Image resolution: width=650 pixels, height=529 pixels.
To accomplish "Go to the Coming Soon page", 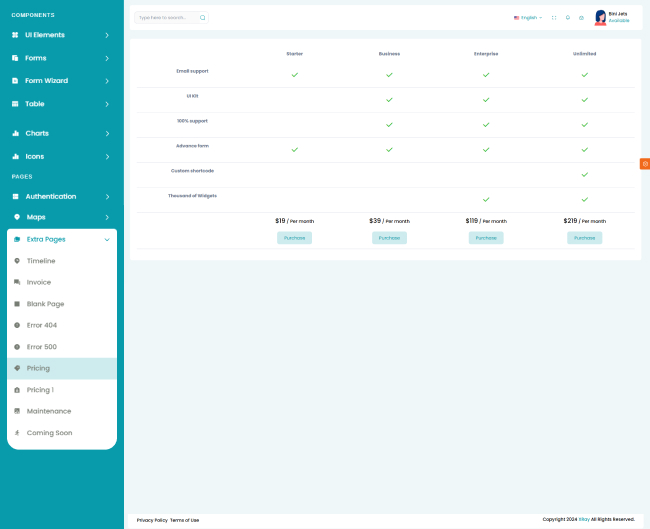I will pos(49,433).
